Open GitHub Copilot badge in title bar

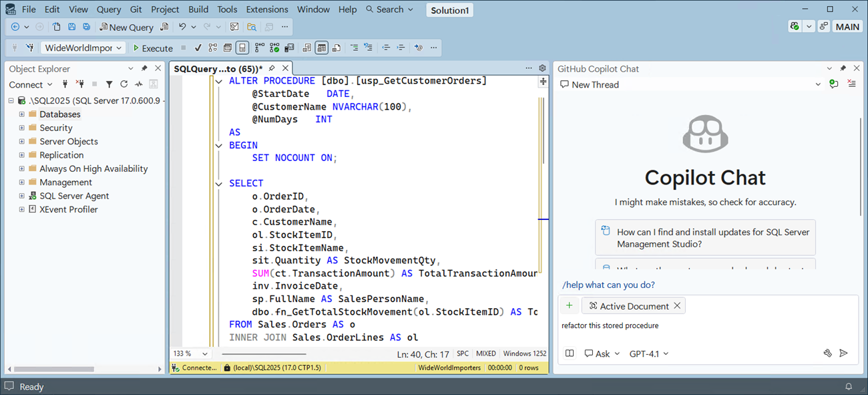[795, 26]
